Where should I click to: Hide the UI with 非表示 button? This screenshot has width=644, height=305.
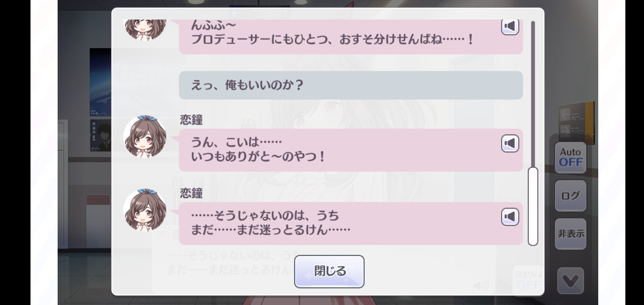[571, 234]
